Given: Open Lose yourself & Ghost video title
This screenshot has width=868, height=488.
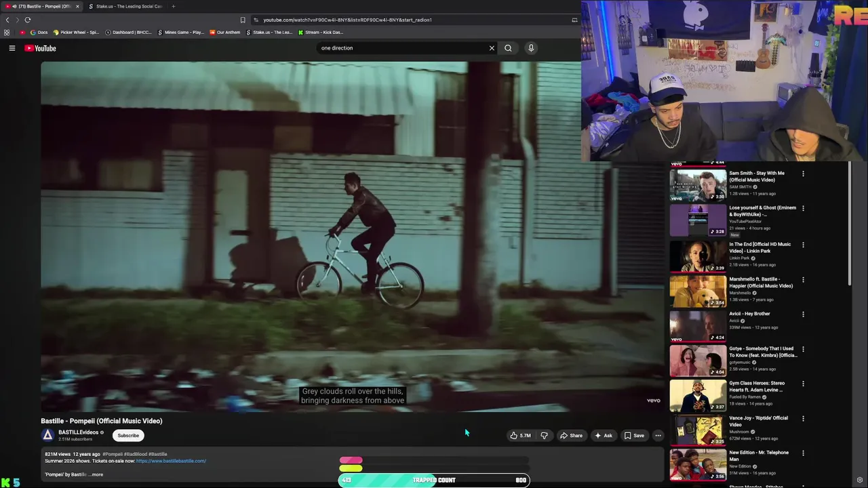Looking at the screenshot, I should (762, 211).
